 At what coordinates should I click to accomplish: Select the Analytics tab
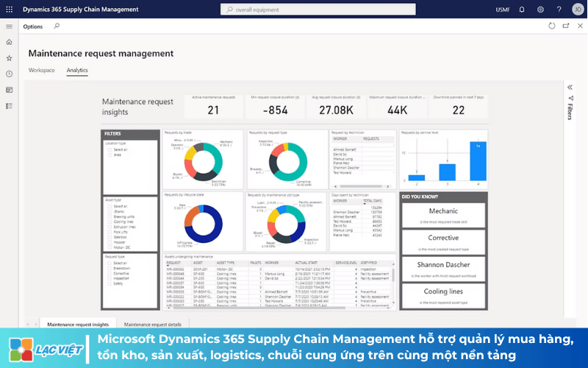(x=77, y=70)
